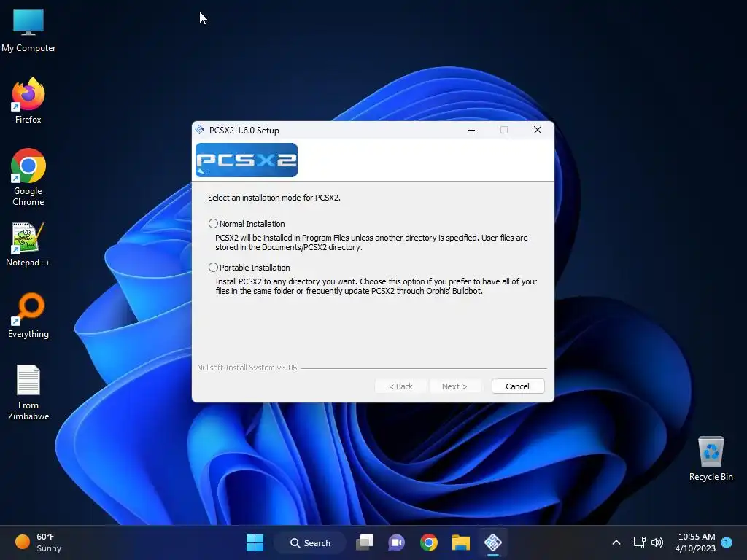Launch Chrome from the taskbar
This screenshot has height=560, width=747.
pyautogui.click(x=429, y=542)
